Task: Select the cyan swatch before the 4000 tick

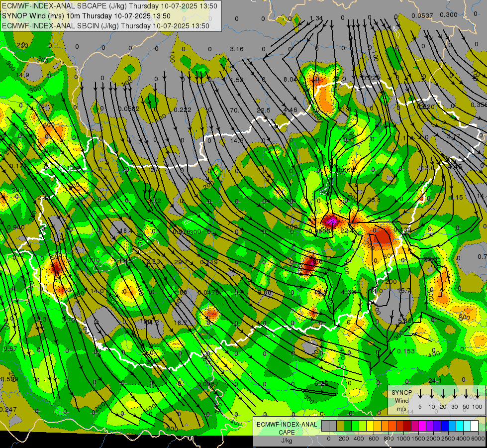Action: pyautogui.click(x=459, y=426)
